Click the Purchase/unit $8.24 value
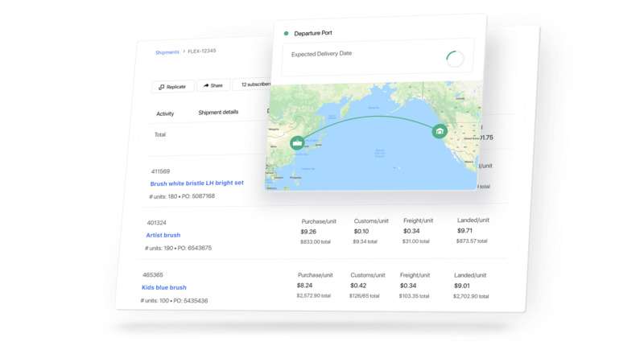The width and height of the screenshot is (644, 354). pyautogui.click(x=305, y=286)
